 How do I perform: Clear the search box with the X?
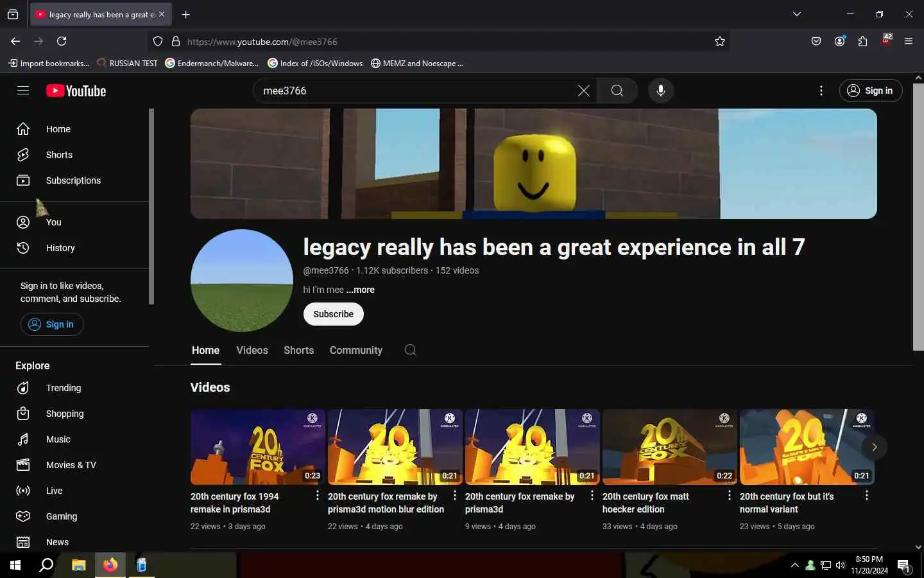tap(583, 91)
